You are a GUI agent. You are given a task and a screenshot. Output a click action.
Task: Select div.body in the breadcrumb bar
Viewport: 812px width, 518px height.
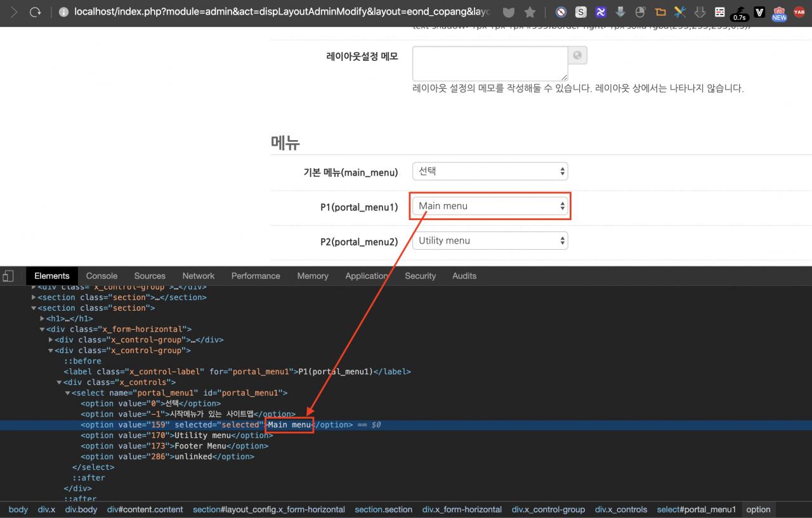coord(81,509)
